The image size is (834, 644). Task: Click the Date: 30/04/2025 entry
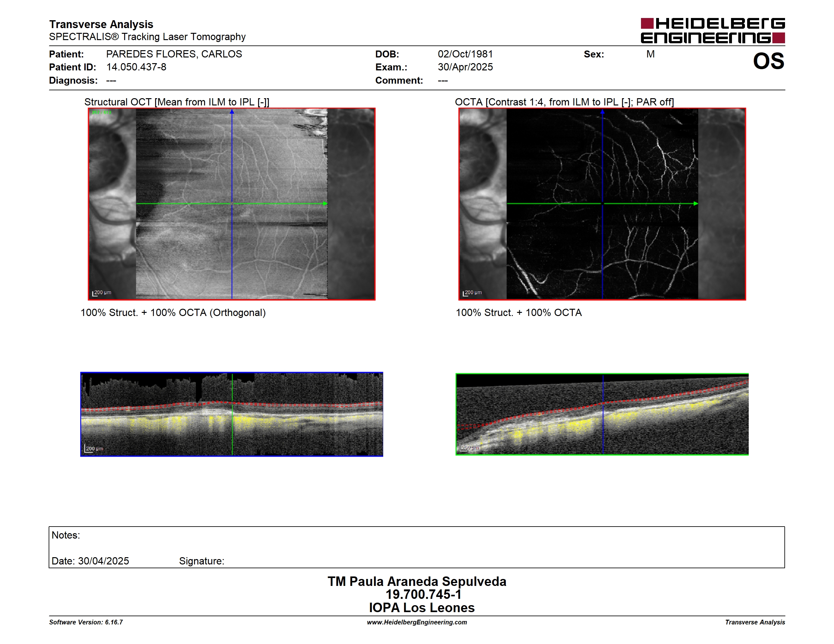click(x=90, y=561)
